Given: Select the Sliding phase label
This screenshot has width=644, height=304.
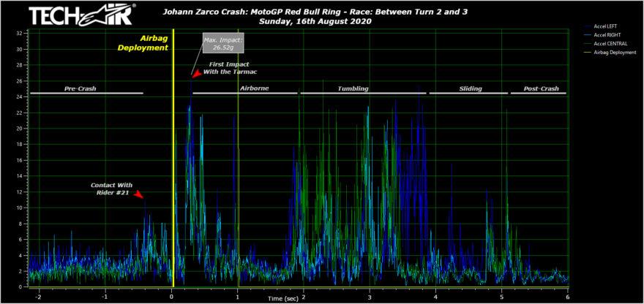Looking at the screenshot, I should [471, 88].
